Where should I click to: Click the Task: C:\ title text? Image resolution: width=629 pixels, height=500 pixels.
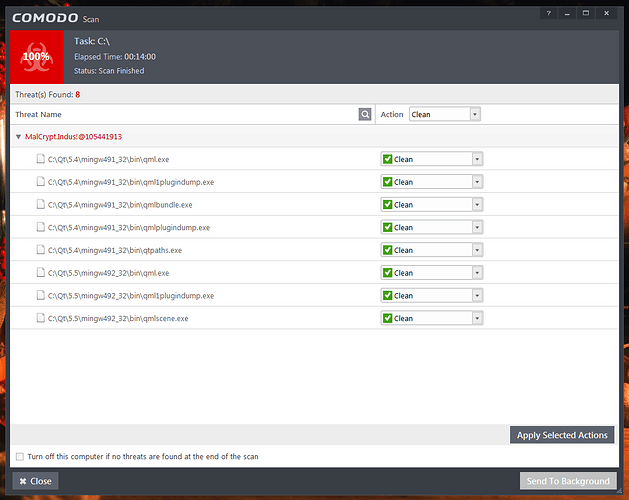click(x=92, y=41)
